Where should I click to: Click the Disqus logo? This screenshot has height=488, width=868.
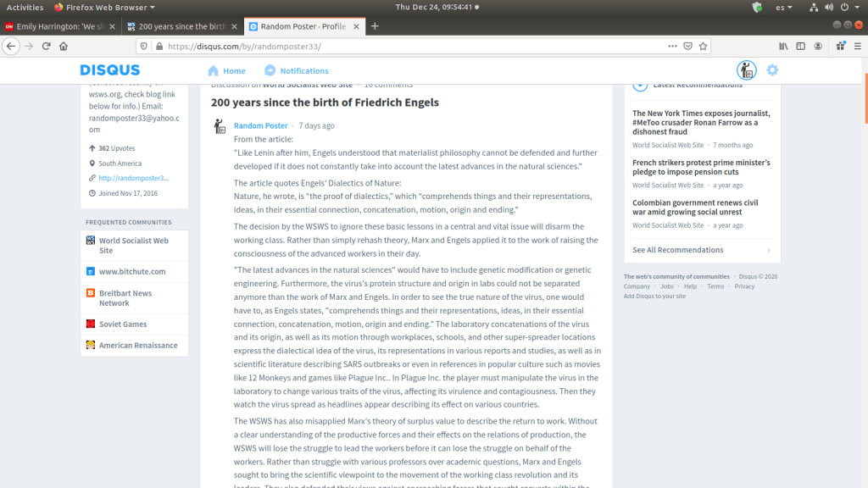coord(110,70)
